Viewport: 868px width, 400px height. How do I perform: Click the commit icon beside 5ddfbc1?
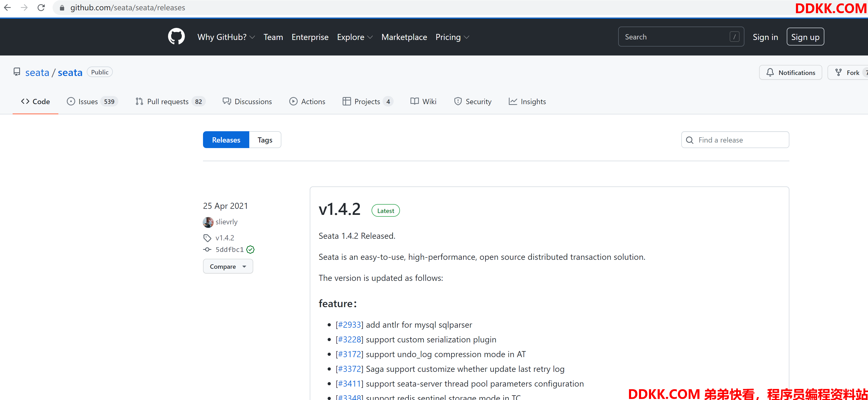point(207,249)
